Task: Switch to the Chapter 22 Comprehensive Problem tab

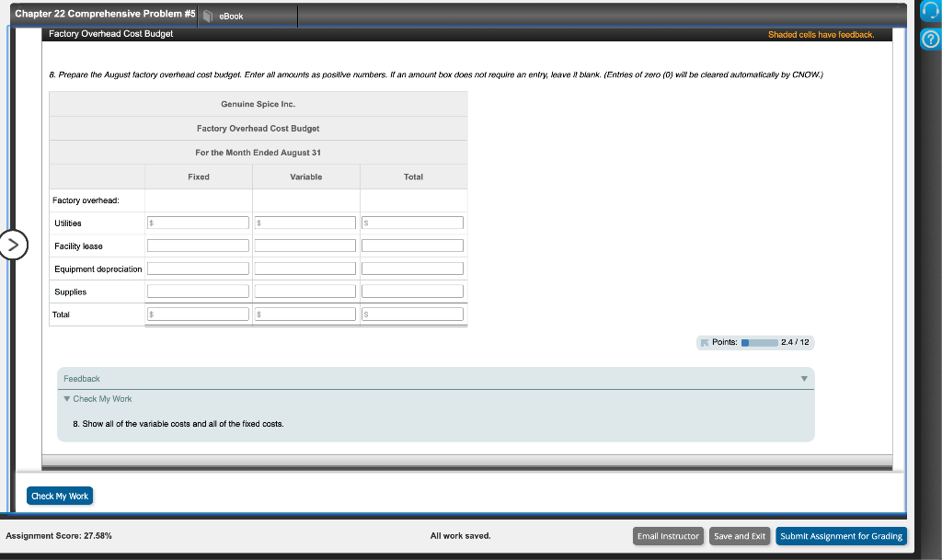Action: [101, 13]
